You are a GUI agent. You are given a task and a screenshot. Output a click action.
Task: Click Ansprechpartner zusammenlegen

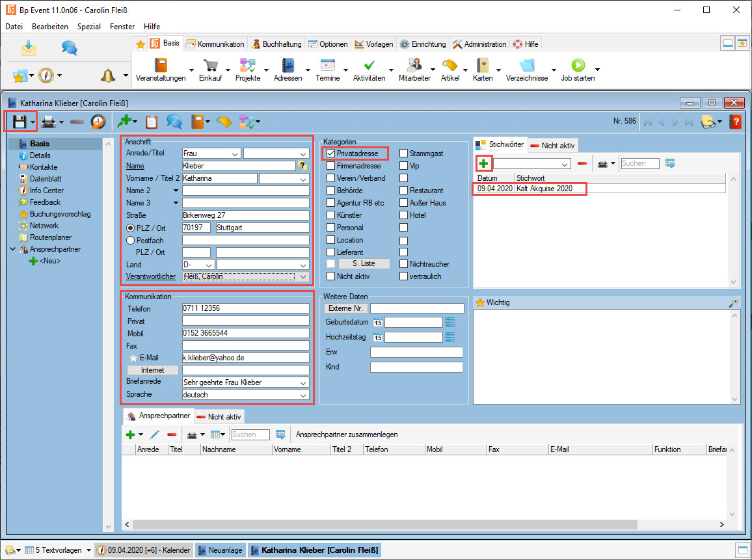click(347, 434)
